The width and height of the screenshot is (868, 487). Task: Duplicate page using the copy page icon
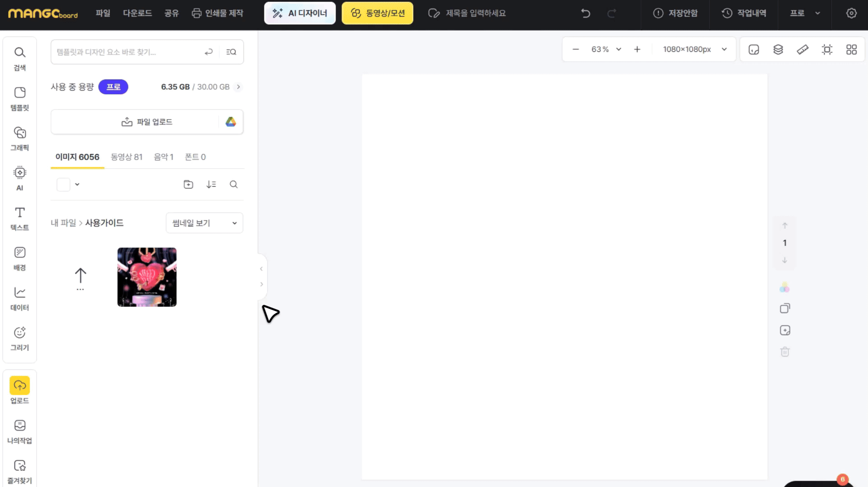coord(785,308)
